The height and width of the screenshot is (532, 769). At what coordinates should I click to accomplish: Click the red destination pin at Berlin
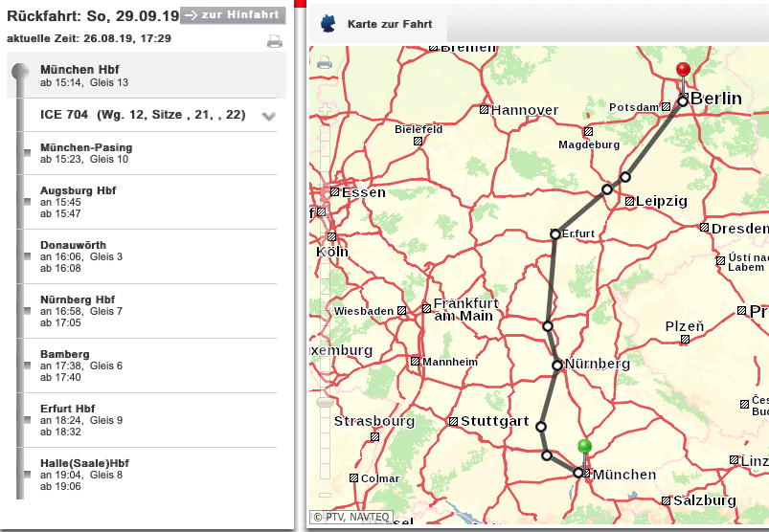pos(682,72)
